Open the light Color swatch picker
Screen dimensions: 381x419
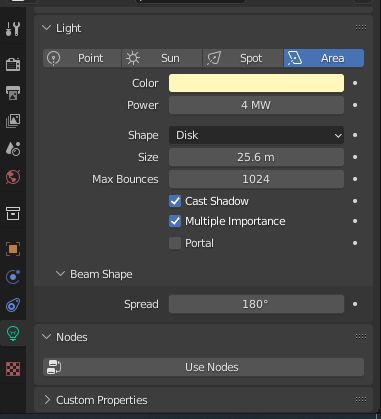256,83
